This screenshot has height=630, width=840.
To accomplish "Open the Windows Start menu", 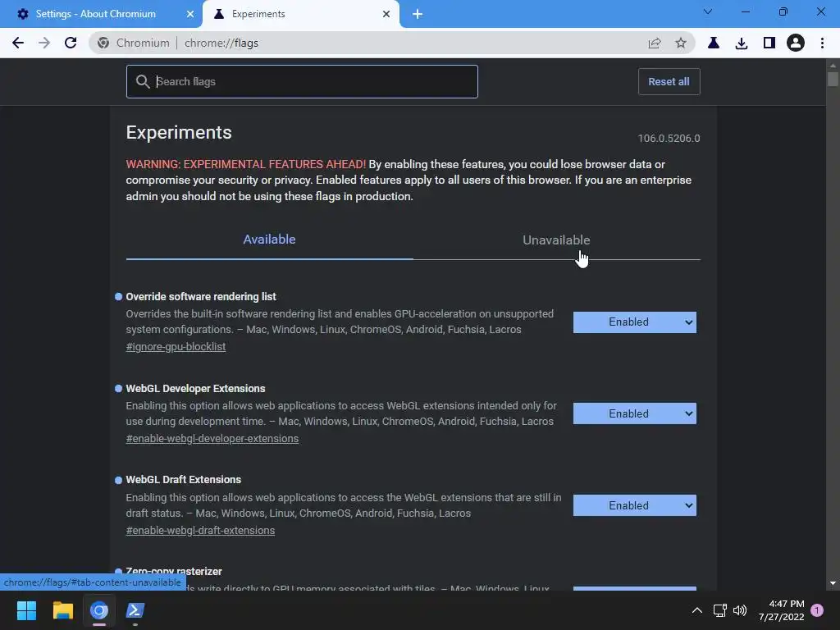I will tap(26, 610).
